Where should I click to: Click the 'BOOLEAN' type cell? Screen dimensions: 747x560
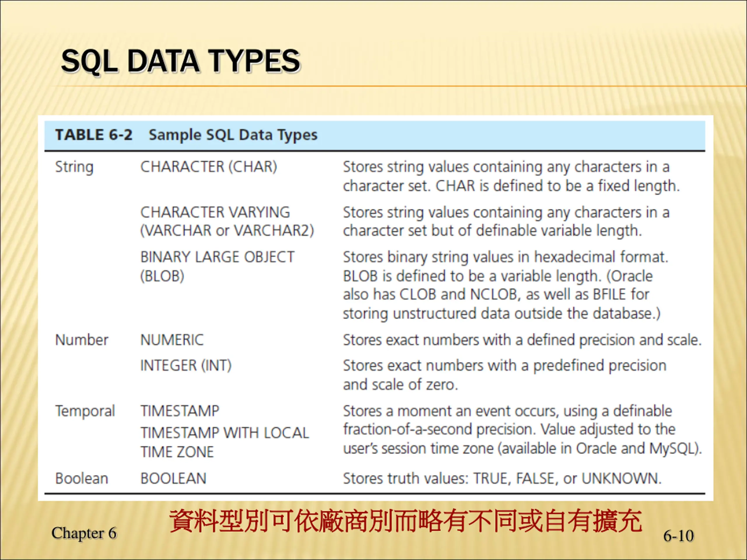(173, 479)
